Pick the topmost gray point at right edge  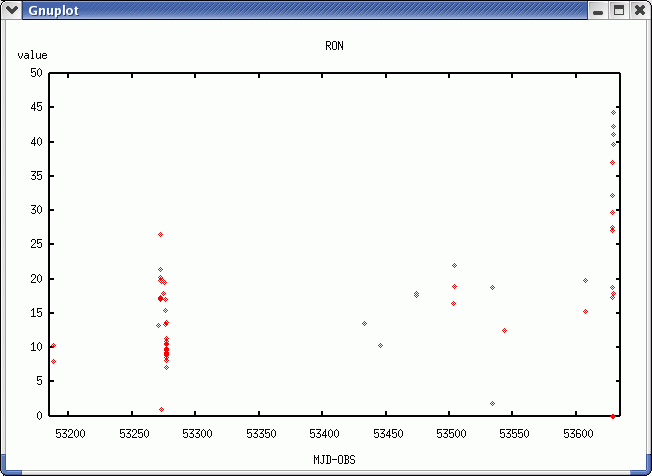[613, 112]
